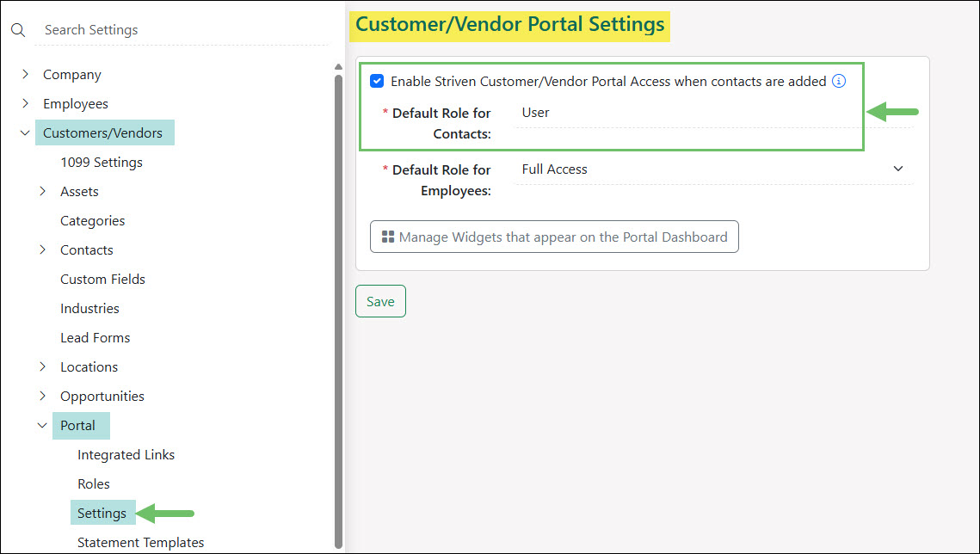The image size is (980, 554).
Task: Open Default Role for Employees dropdown
Action: 712,169
